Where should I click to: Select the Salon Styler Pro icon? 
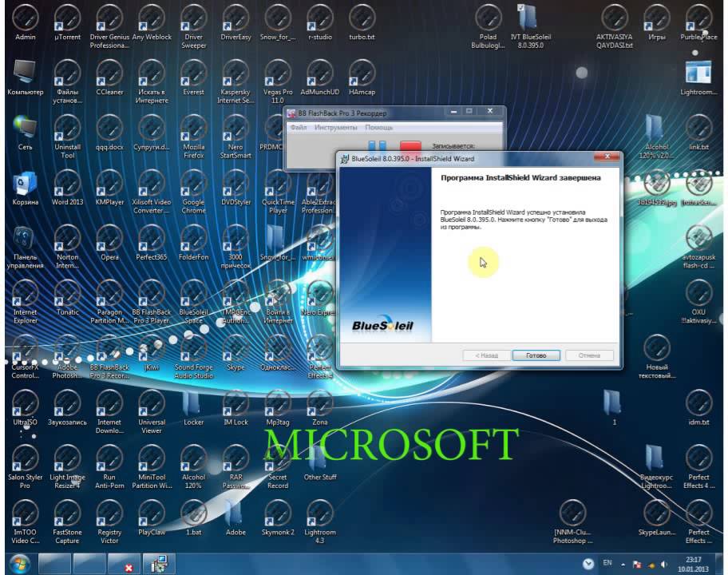click(25, 467)
